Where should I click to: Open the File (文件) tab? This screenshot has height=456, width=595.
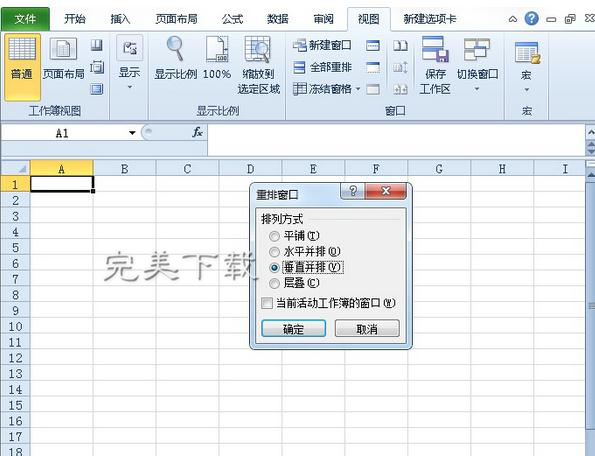pyautogui.click(x=25, y=19)
